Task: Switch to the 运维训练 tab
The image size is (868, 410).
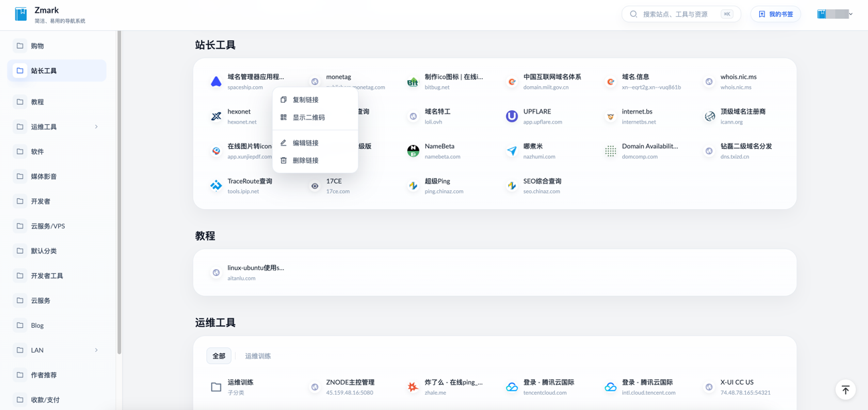Action: (258, 356)
